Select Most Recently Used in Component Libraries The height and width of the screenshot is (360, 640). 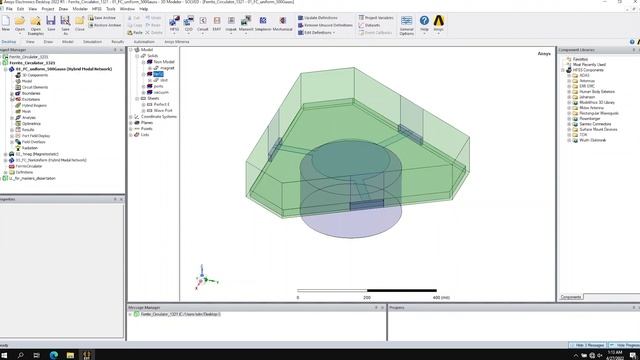click(589, 64)
